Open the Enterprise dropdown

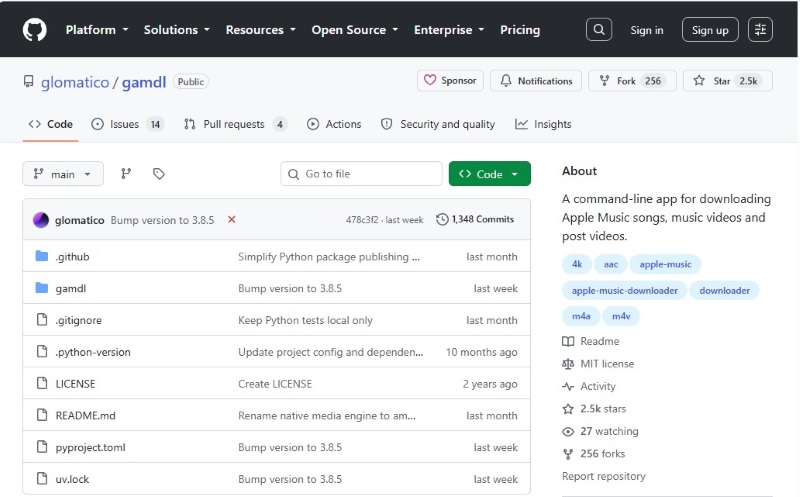[x=449, y=30]
